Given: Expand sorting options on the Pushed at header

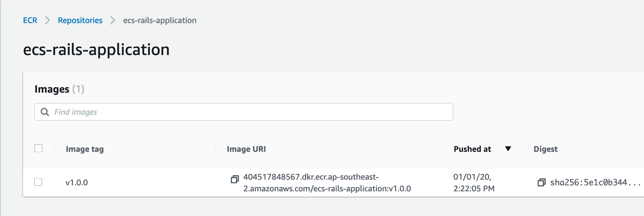Looking at the screenshot, I should pyautogui.click(x=508, y=148).
